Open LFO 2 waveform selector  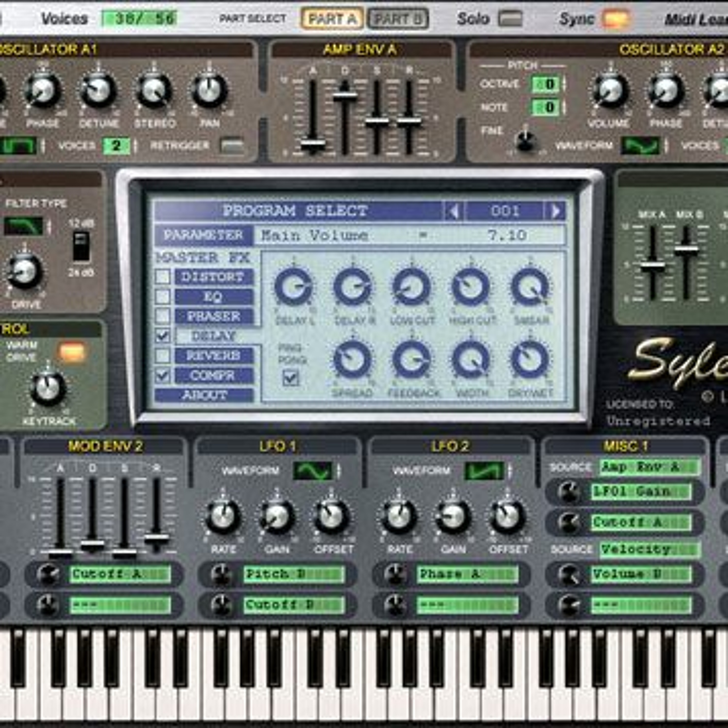coord(484,471)
